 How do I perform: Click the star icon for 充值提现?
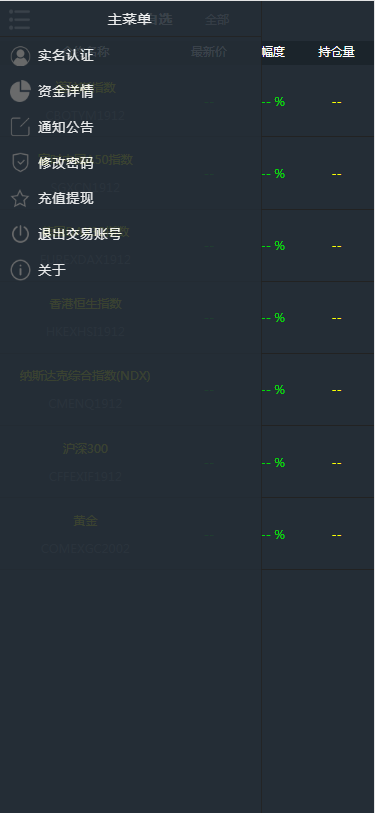20,198
